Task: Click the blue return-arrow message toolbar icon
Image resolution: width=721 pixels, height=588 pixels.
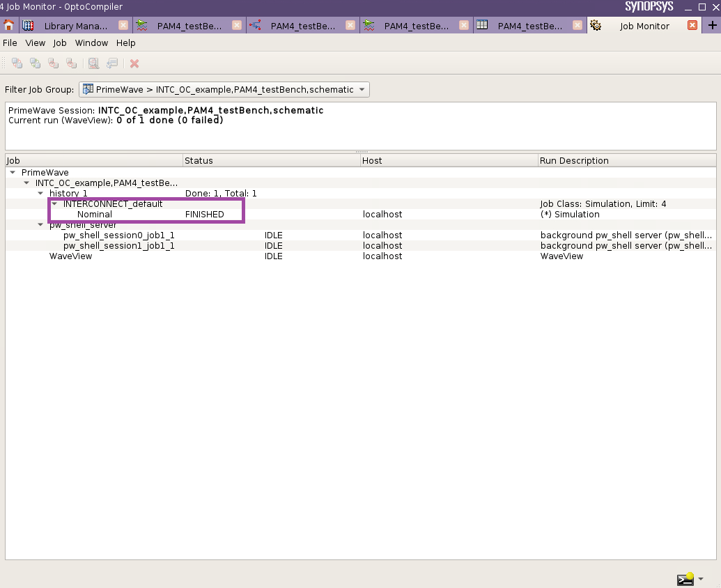Action: coord(111,63)
